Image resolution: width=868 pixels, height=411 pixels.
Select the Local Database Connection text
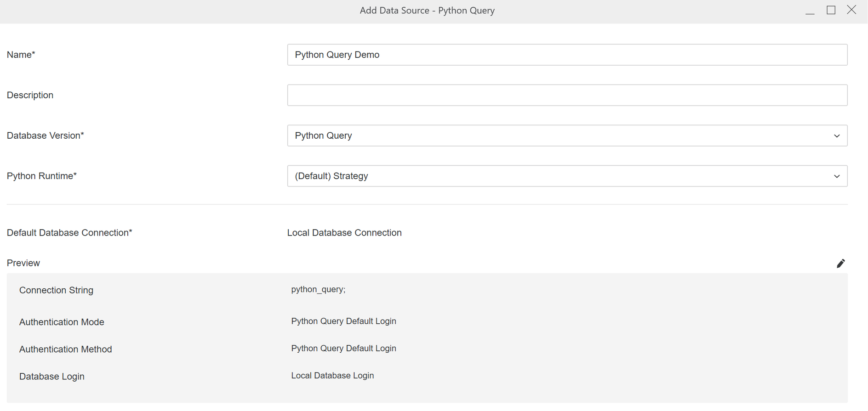tap(344, 233)
